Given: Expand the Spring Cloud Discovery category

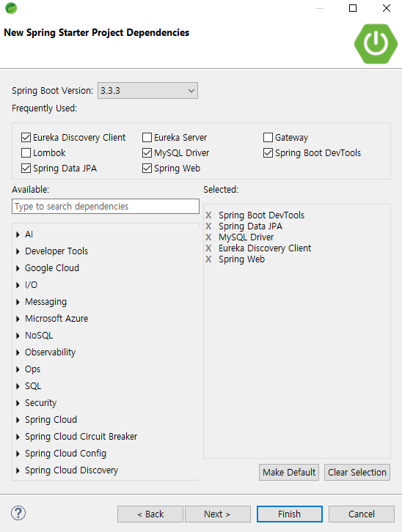Looking at the screenshot, I should tap(18, 470).
